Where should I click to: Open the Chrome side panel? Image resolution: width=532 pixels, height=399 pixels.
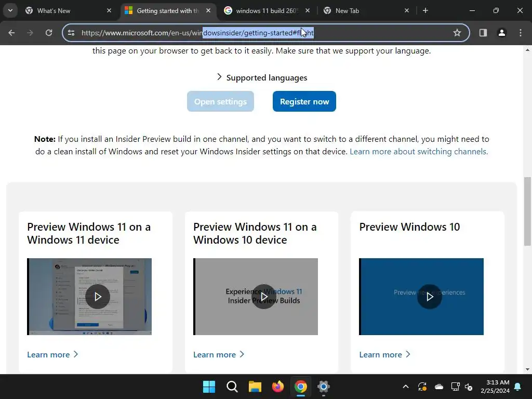[x=483, y=33]
